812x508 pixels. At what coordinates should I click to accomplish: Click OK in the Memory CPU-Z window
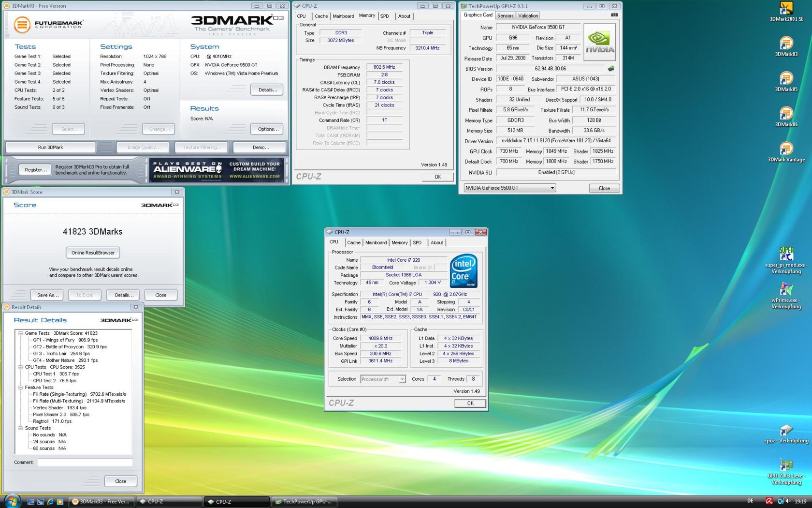[438, 177]
